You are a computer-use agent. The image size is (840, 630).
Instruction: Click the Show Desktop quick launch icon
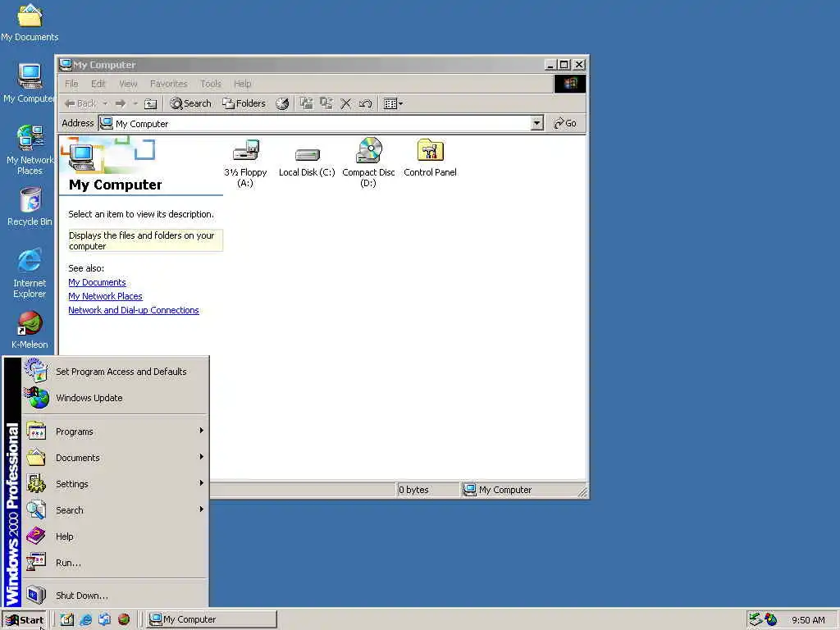(66, 619)
